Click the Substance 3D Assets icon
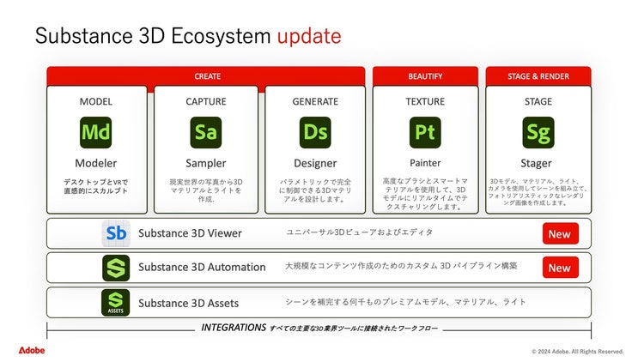This screenshot has width=644, height=362. tap(115, 303)
